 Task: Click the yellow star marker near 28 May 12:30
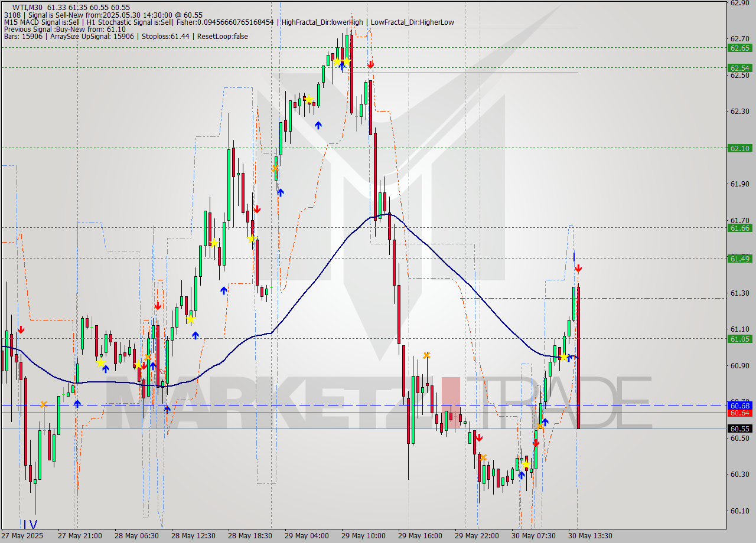pos(190,319)
